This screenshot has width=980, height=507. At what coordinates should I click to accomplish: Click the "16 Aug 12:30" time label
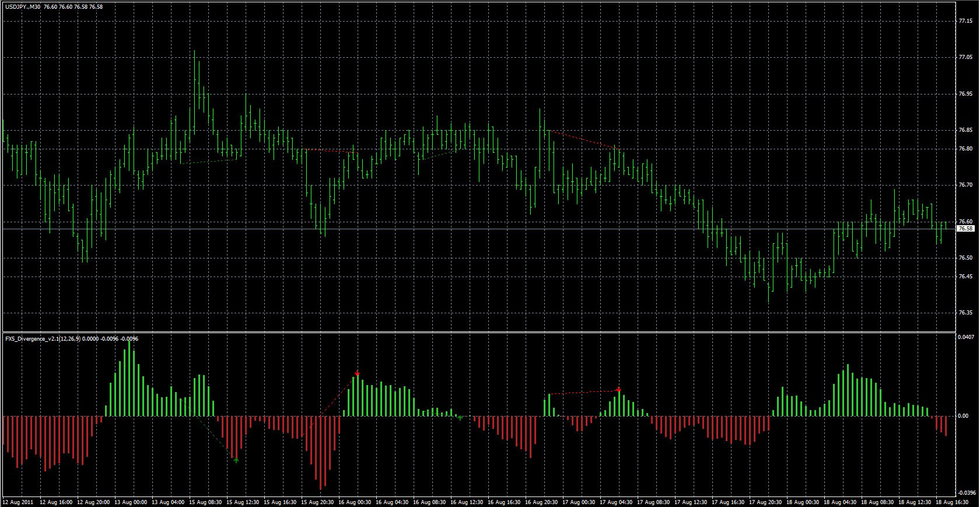click(467, 502)
